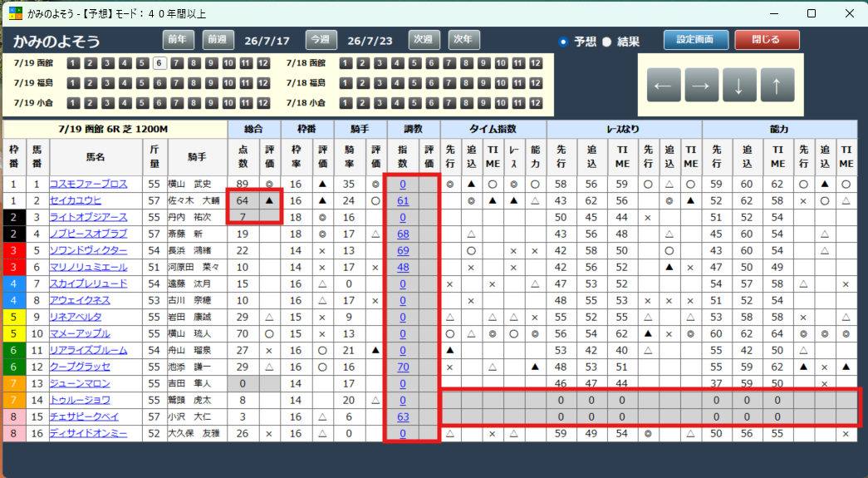
Task: Select race 12 of 7/19 函館
Action: coord(263,63)
